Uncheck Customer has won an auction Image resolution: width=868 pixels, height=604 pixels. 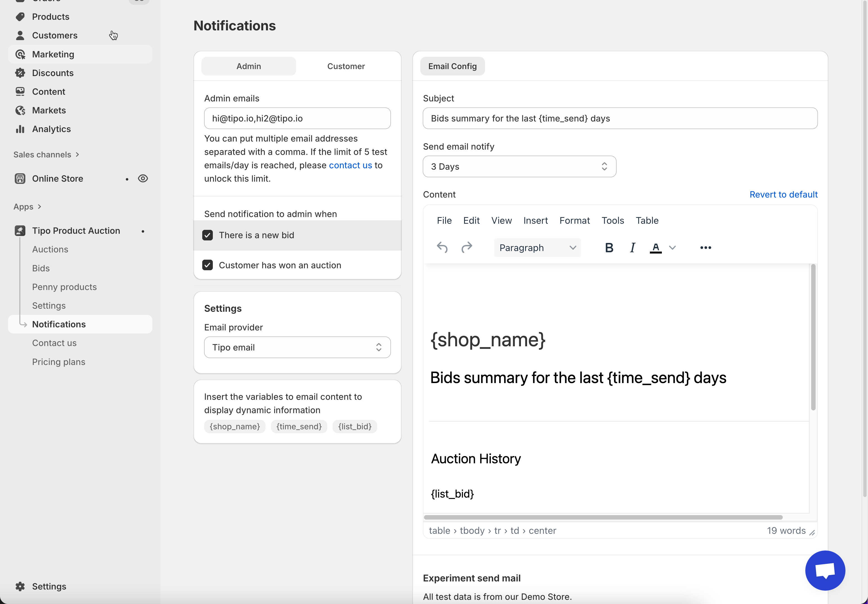(x=208, y=265)
